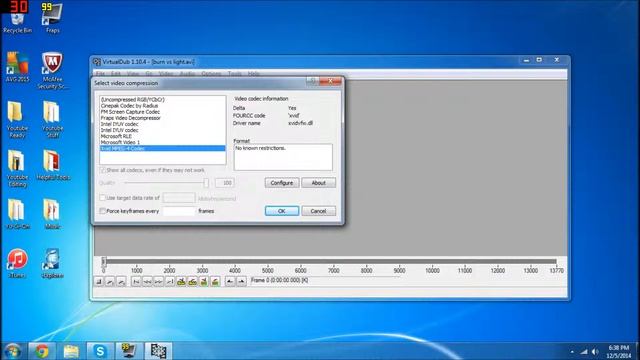Select the Helpful Tools folder icon

point(53,165)
